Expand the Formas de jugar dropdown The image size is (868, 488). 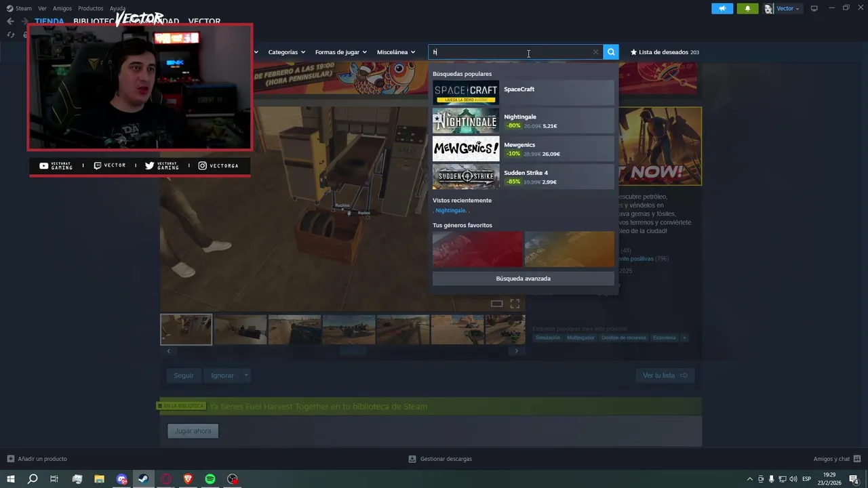(340, 52)
